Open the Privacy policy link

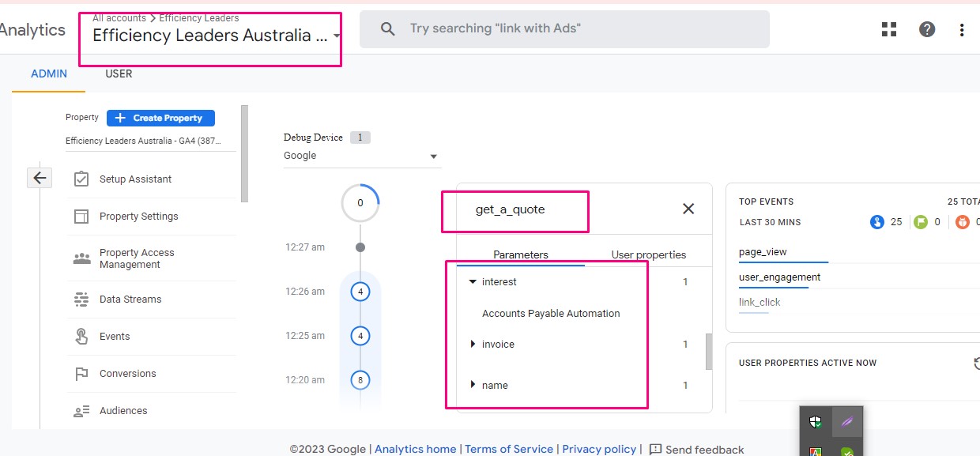click(599, 449)
